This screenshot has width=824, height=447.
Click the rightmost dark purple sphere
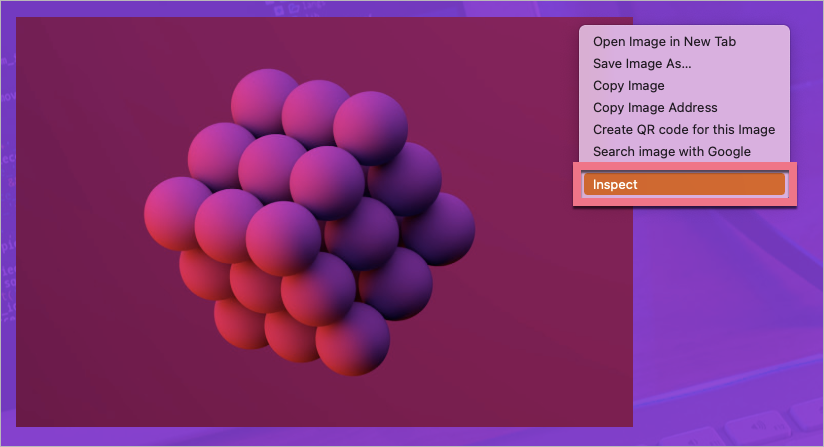[x=440, y=226]
